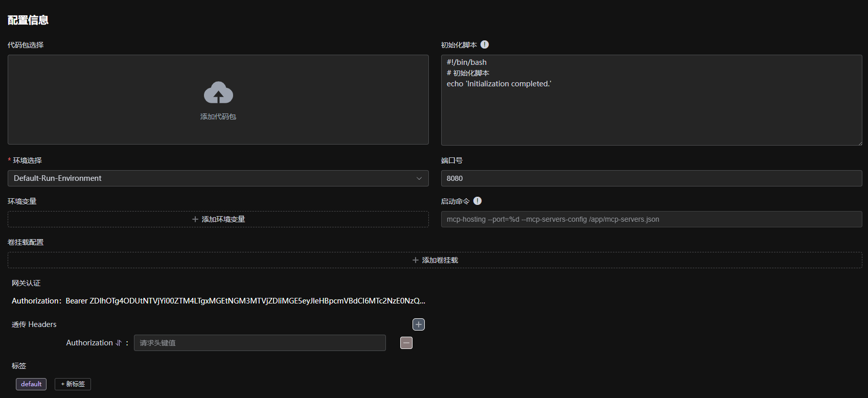This screenshot has height=398, width=868.
Task: Click the cloud upload icon
Action: [218, 93]
